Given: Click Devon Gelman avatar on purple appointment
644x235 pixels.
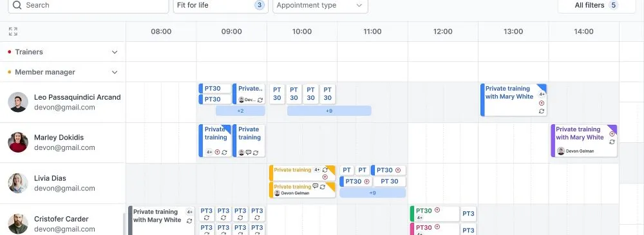Looking at the screenshot, I should pos(561,151).
